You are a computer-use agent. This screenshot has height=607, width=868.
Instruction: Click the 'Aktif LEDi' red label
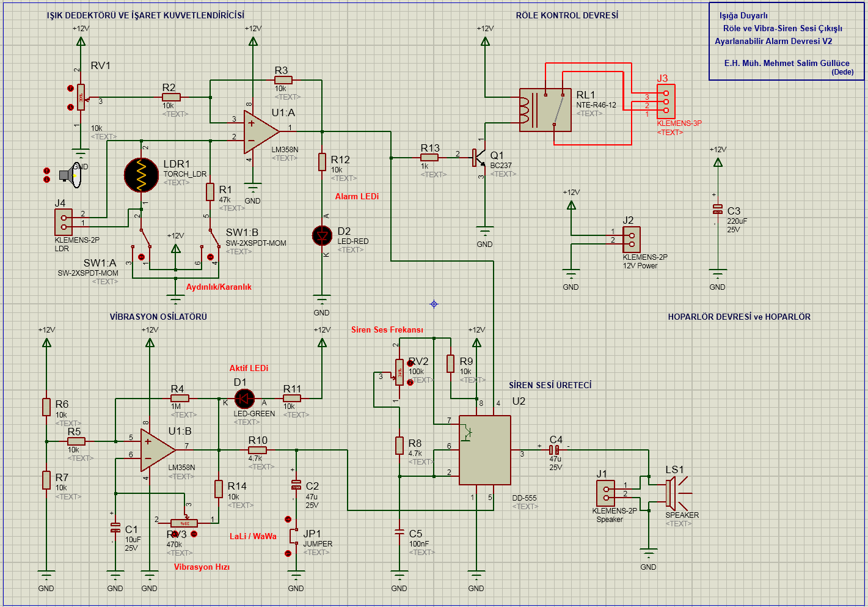(249, 368)
